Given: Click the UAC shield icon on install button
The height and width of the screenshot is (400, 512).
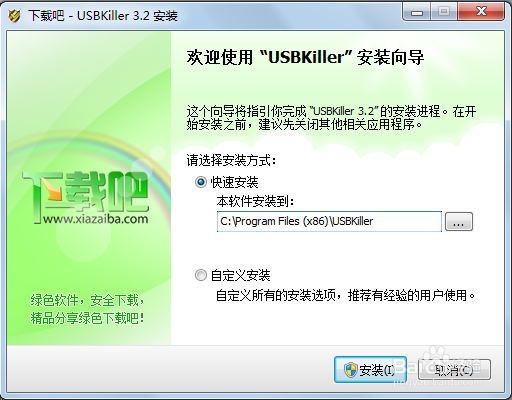Looking at the screenshot, I should (350, 370).
